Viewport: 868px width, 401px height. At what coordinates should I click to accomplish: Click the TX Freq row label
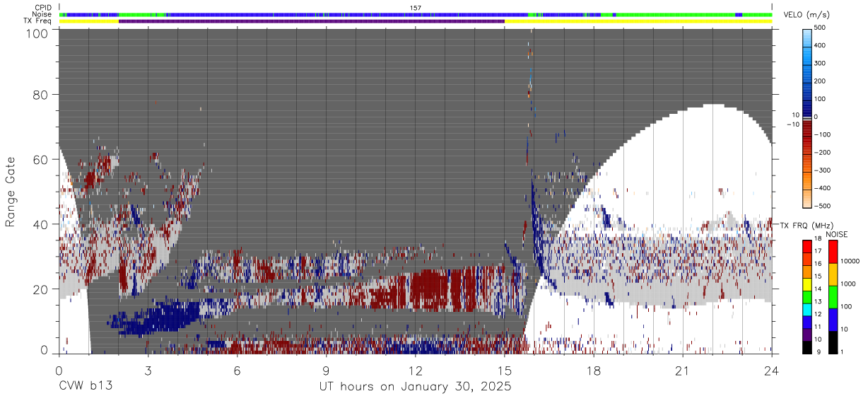click(x=37, y=21)
